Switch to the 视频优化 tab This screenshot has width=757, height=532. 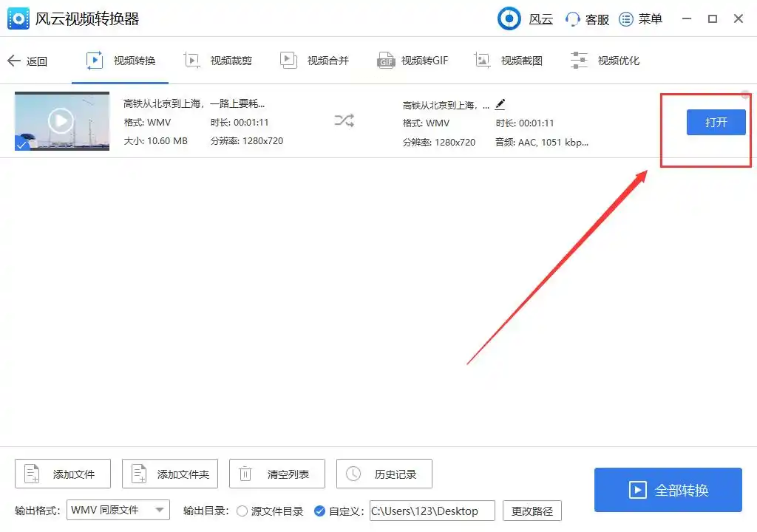[605, 61]
